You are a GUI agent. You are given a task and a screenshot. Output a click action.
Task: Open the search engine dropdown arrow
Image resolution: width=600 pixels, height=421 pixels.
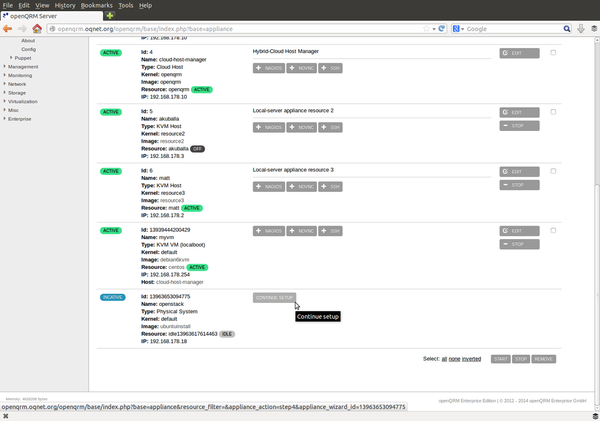point(462,29)
